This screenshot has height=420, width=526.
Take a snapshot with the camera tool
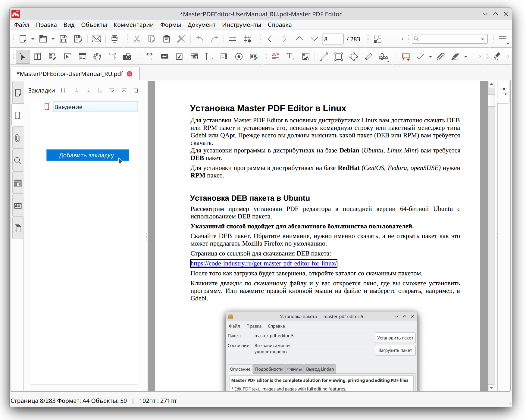point(127,57)
